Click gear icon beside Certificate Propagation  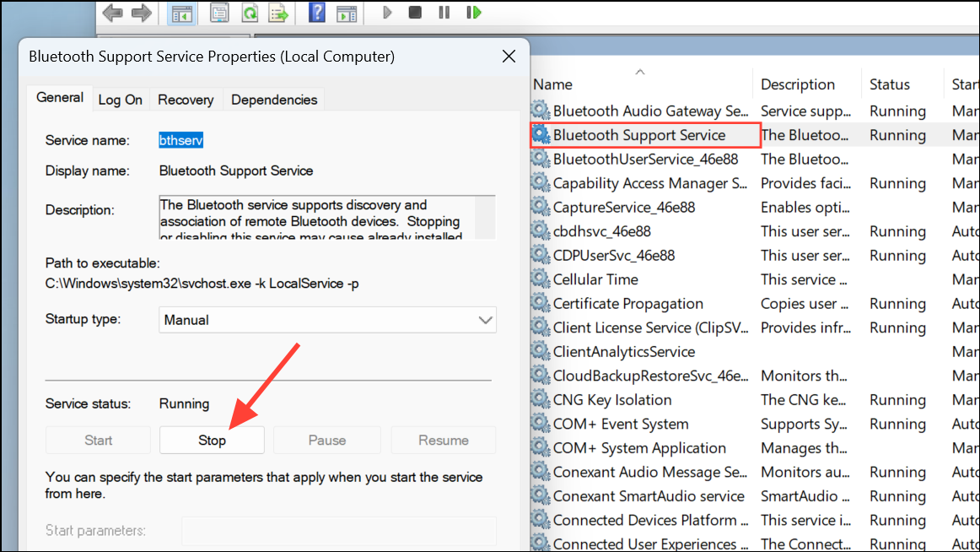click(541, 302)
